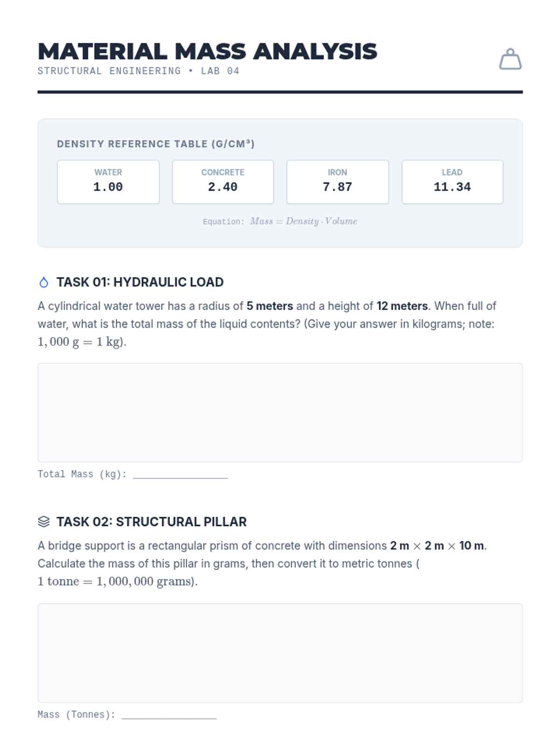
Task: Click the Task 02 work area box
Action: [x=280, y=653]
